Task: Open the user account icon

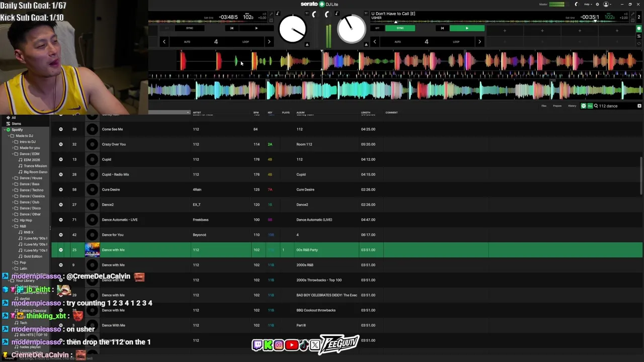Action: (606, 4)
